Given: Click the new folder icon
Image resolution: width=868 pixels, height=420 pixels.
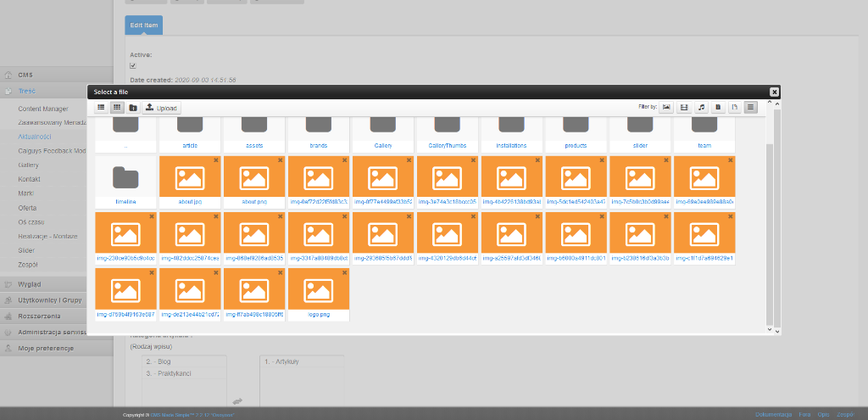Looking at the screenshot, I should click(133, 108).
